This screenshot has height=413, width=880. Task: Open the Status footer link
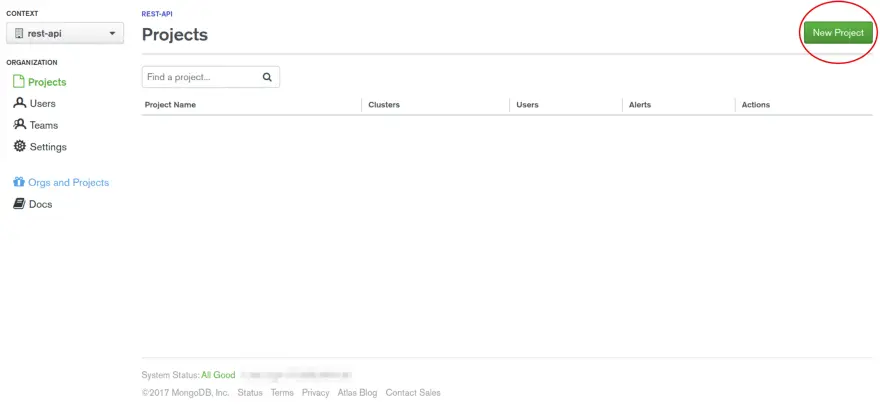[250, 393]
